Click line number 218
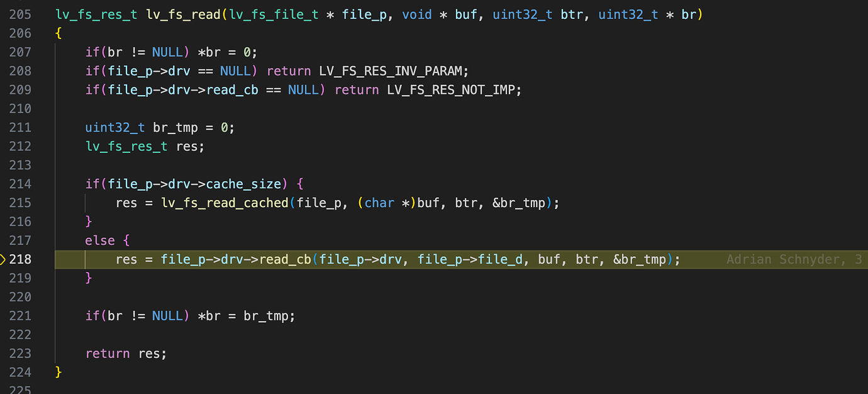The height and width of the screenshot is (394, 868). click(19, 259)
